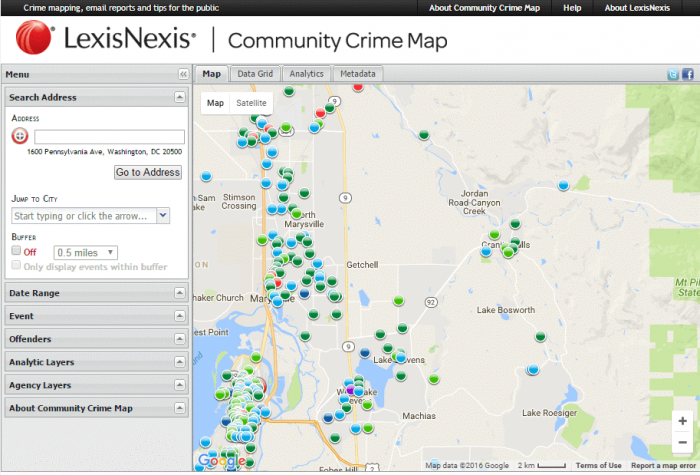Open the Metadata tab
This screenshot has height=475, width=700.
358,74
